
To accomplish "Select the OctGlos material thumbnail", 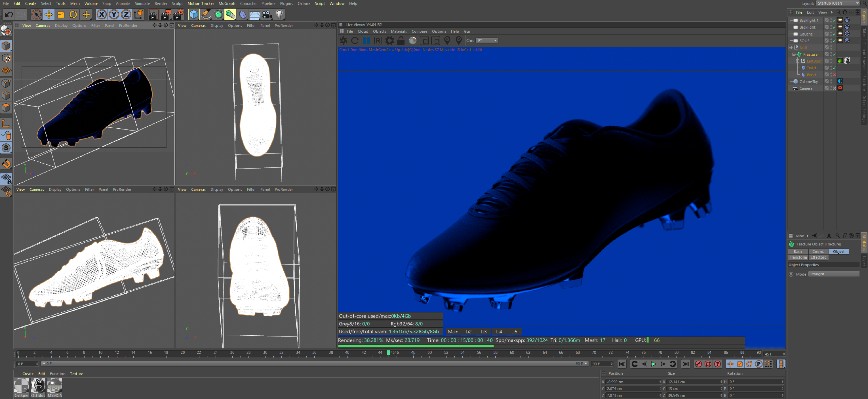I will [38, 387].
